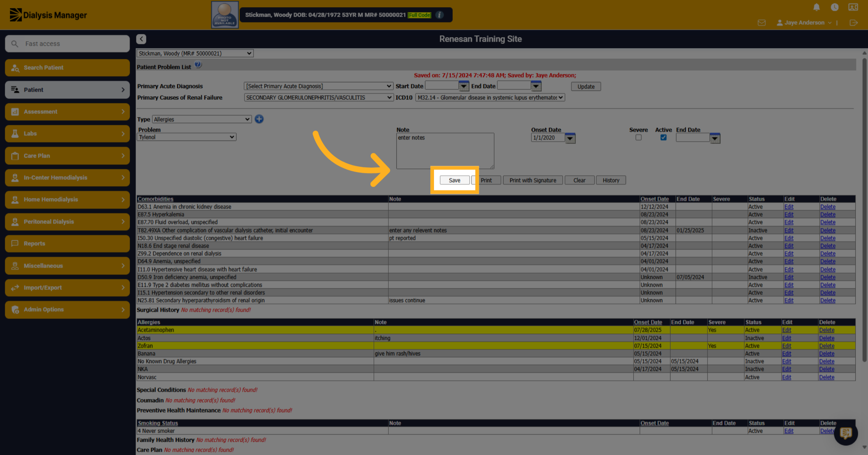Open the diagnosis End Date calendar picker
868x455 pixels.
[x=536, y=86]
